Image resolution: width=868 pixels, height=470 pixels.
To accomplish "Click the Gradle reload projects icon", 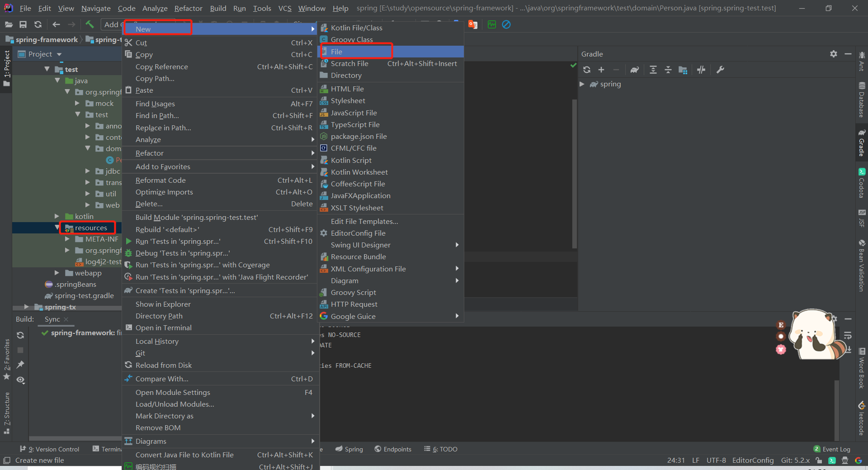I will (587, 70).
